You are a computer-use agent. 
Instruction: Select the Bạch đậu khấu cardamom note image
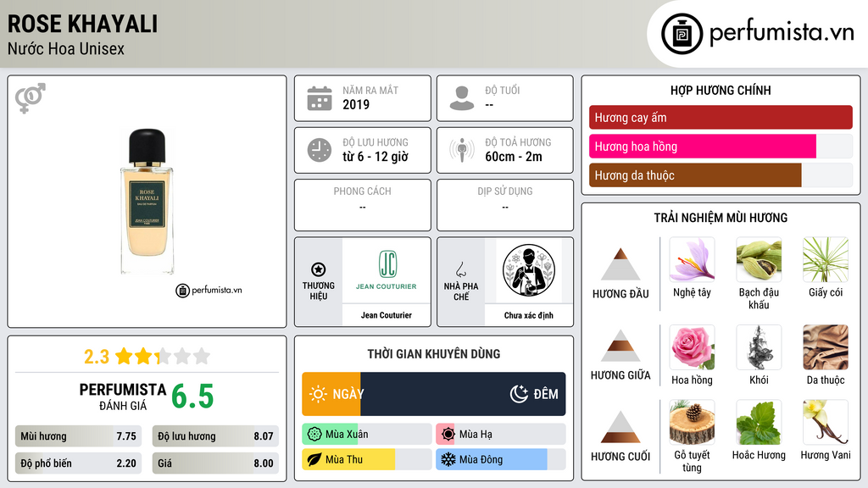coord(759,259)
